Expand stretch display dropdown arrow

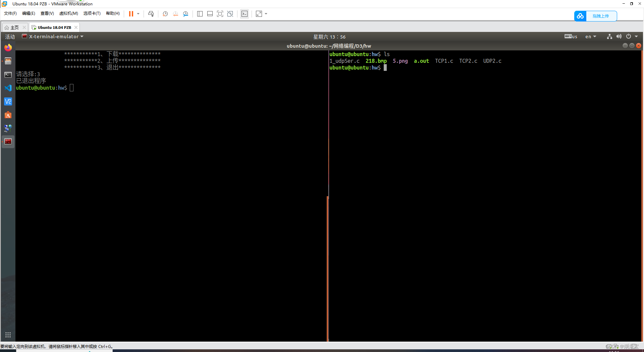point(266,14)
